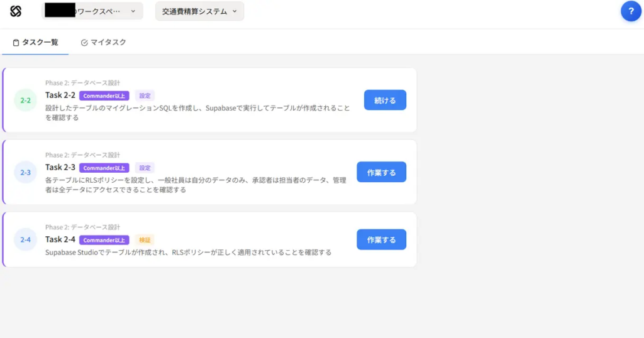
Task: Click the 検証 tag on Task 2-4
Action: 145,240
